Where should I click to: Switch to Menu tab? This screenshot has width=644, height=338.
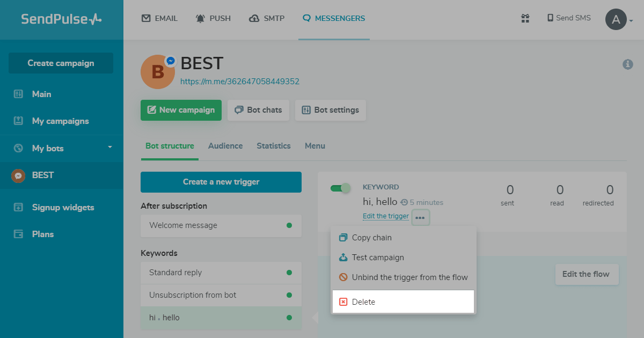tap(315, 146)
